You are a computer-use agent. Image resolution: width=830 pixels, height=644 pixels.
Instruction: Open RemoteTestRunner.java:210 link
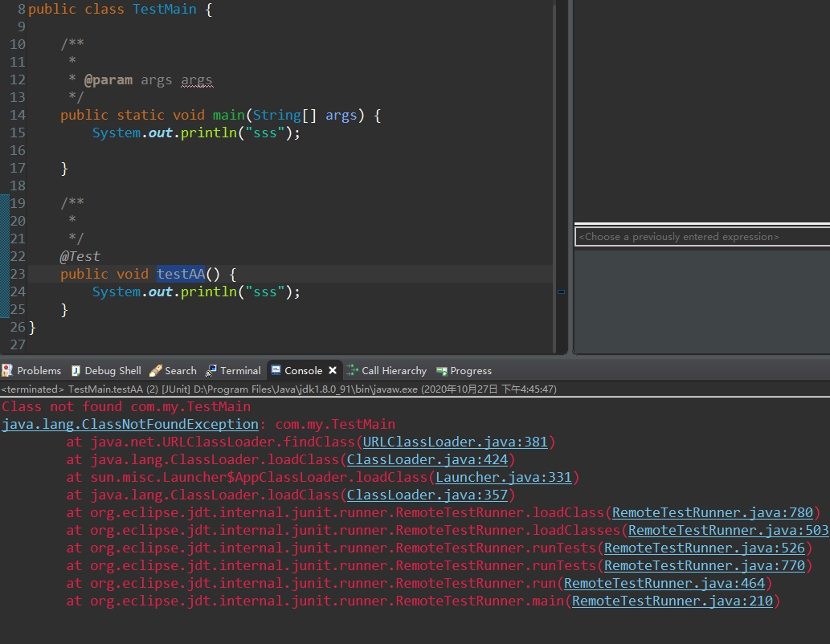[672, 601]
